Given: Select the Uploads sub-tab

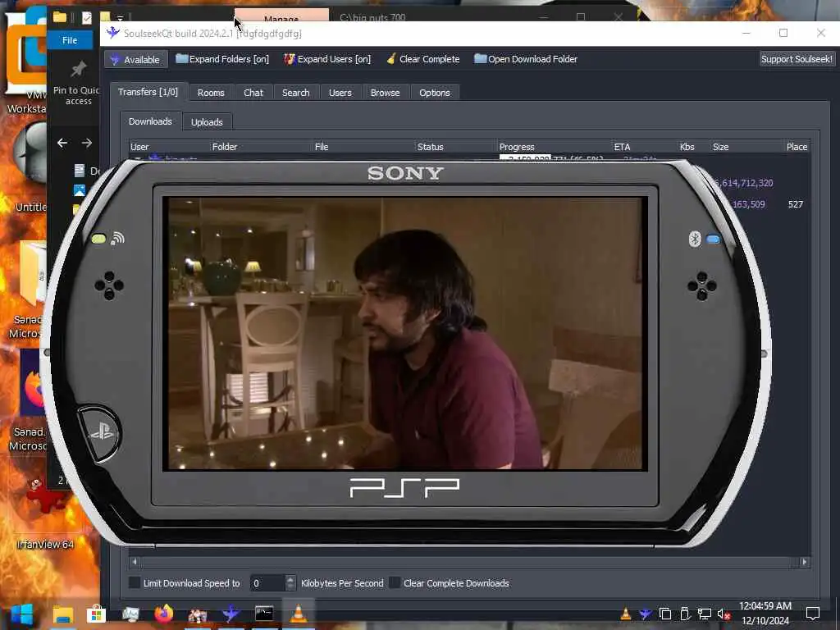Looking at the screenshot, I should pyautogui.click(x=207, y=122).
